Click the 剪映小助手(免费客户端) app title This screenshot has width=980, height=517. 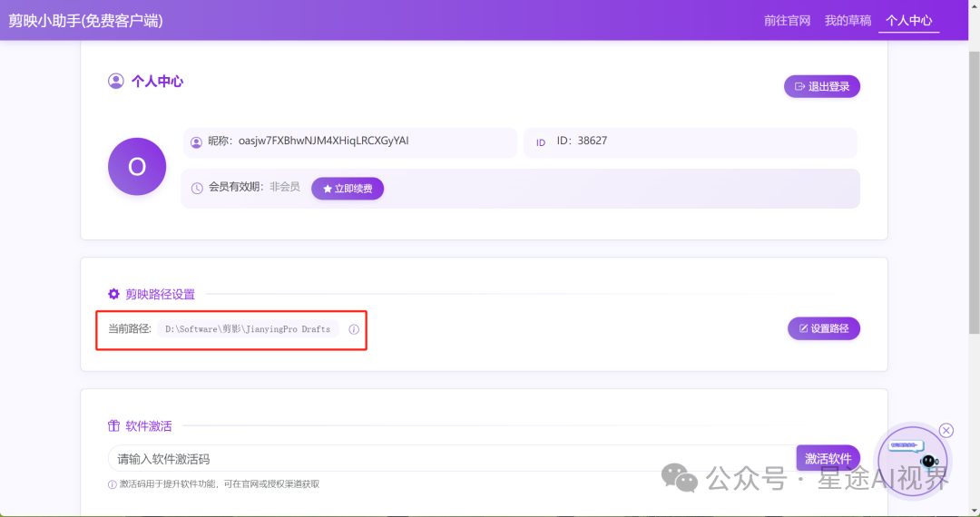pyautogui.click(x=85, y=21)
